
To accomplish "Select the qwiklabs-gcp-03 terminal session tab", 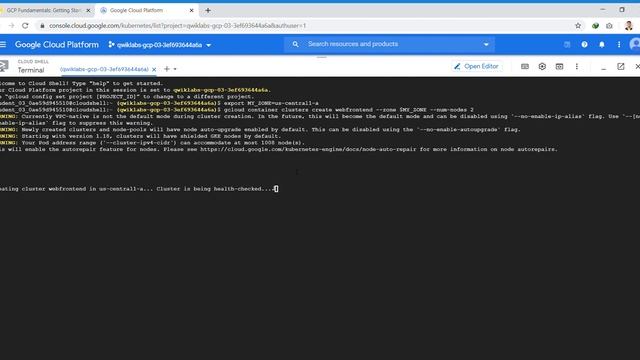I will [x=104, y=69].
